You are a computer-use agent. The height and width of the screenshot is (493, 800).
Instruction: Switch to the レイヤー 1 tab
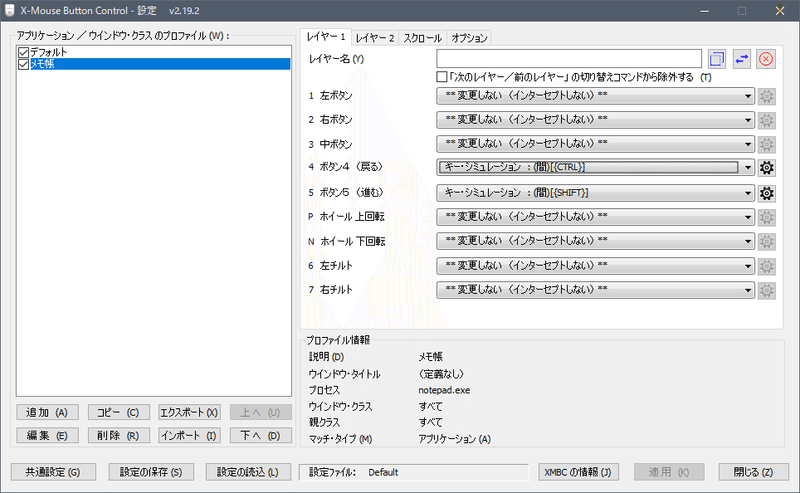point(326,37)
